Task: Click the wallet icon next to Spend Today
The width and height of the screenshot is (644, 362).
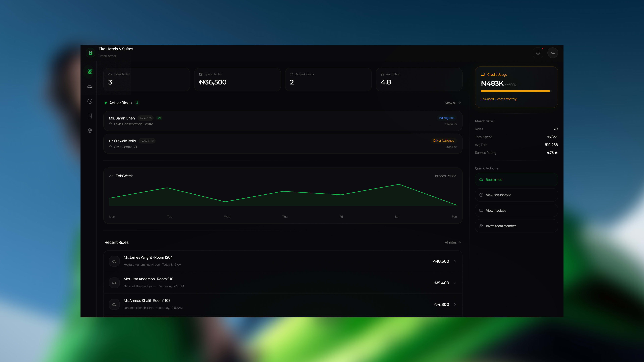Action: coord(201,74)
